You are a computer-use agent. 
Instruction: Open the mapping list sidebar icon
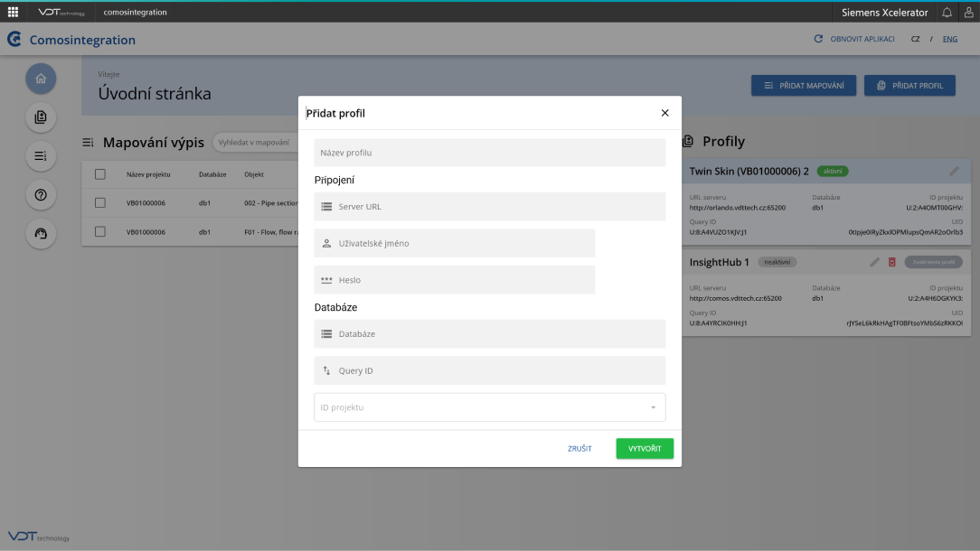pos(41,156)
